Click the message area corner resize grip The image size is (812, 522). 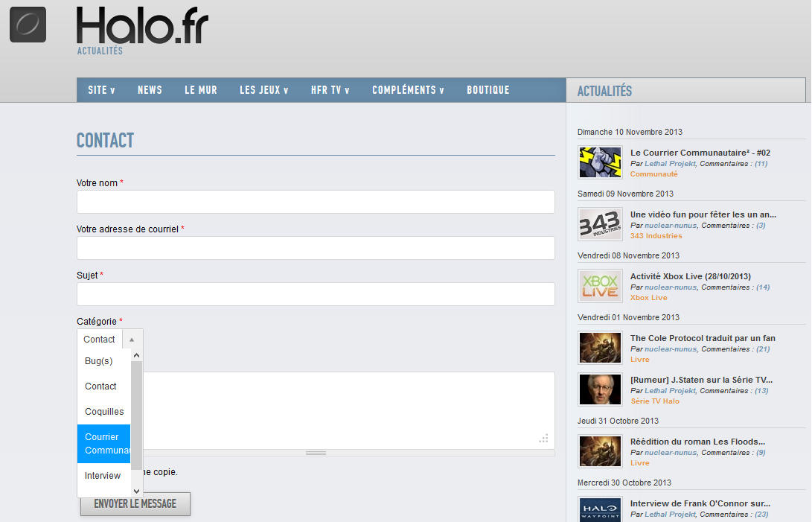coord(543,439)
